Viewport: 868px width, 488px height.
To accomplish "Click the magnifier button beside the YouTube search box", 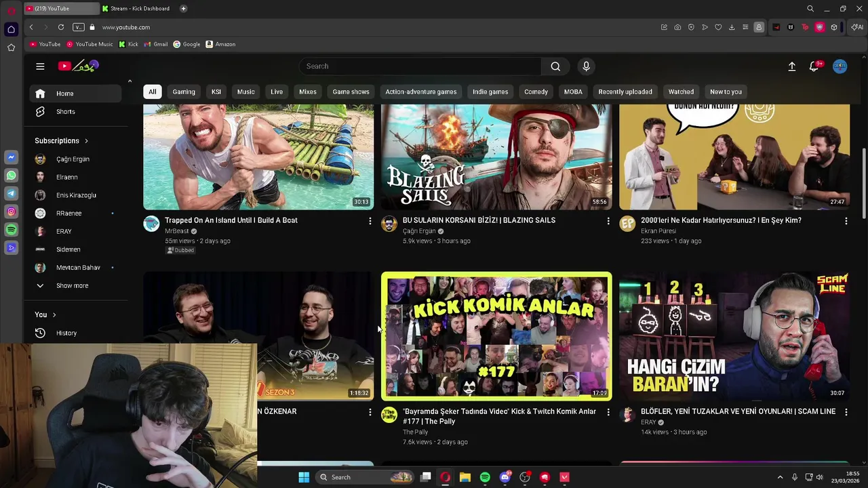I will (555, 66).
